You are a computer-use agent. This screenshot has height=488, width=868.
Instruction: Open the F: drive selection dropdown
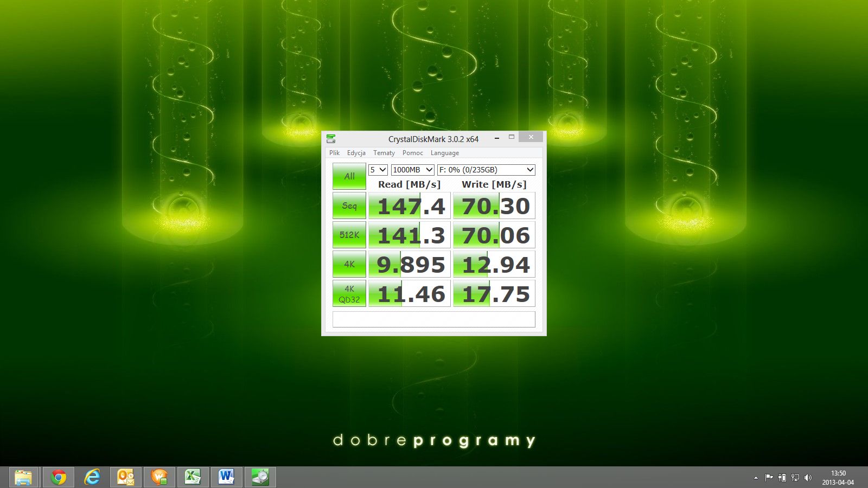click(486, 170)
